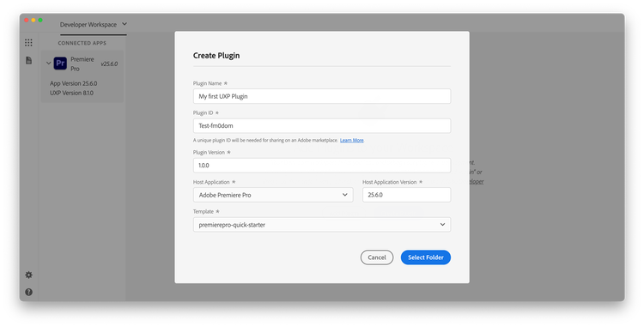The height and width of the screenshot is (327, 644).
Task: Click the Plugin ID input field
Action: pos(322,126)
